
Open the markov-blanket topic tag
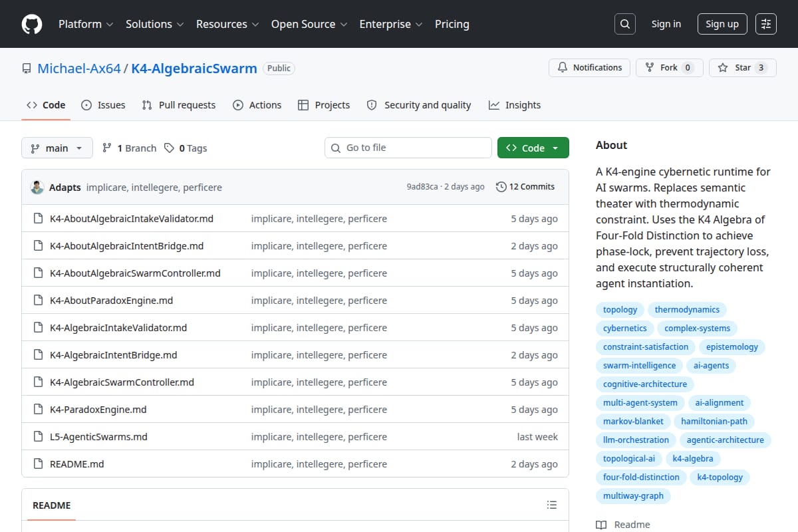pyautogui.click(x=633, y=421)
